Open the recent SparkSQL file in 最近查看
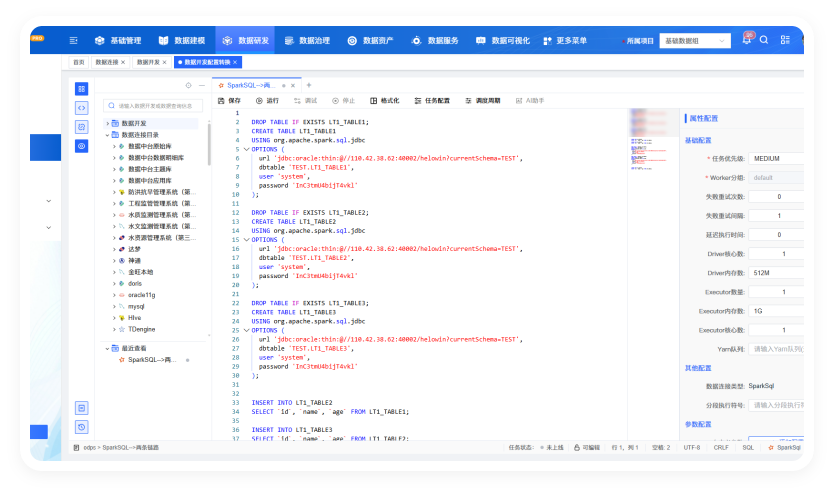834x495 pixels. point(152,360)
